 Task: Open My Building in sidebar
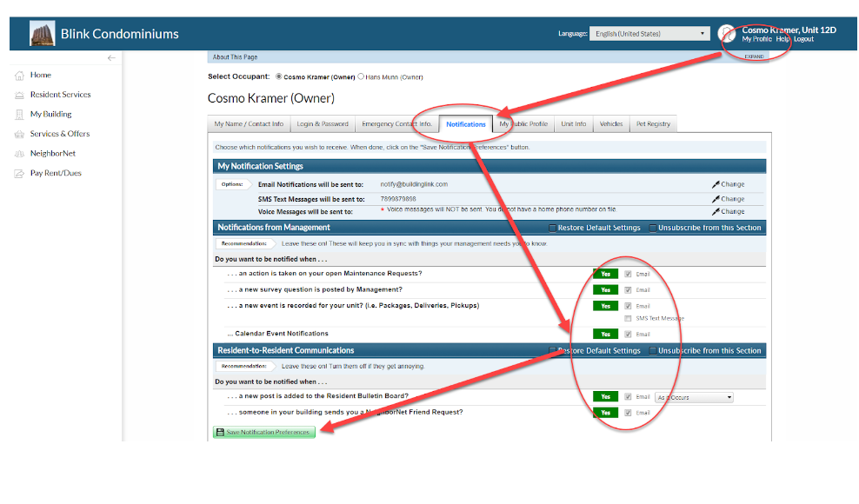51,115
